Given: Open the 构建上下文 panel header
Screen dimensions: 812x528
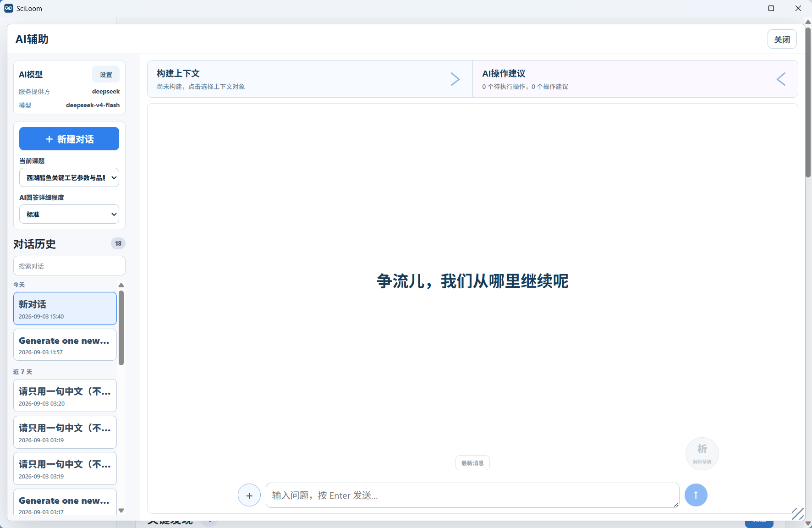Looking at the screenshot, I should coord(310,79).
